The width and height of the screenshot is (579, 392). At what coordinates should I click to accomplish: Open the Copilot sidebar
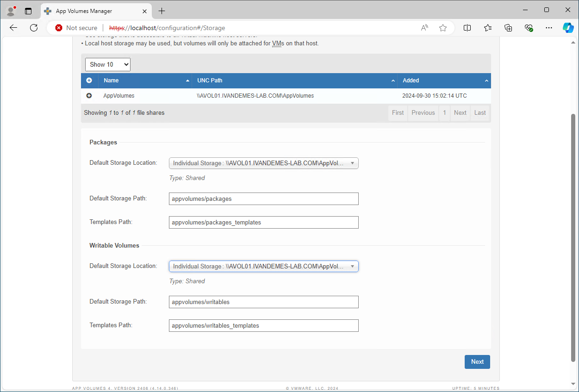click(x=568, y=28)
